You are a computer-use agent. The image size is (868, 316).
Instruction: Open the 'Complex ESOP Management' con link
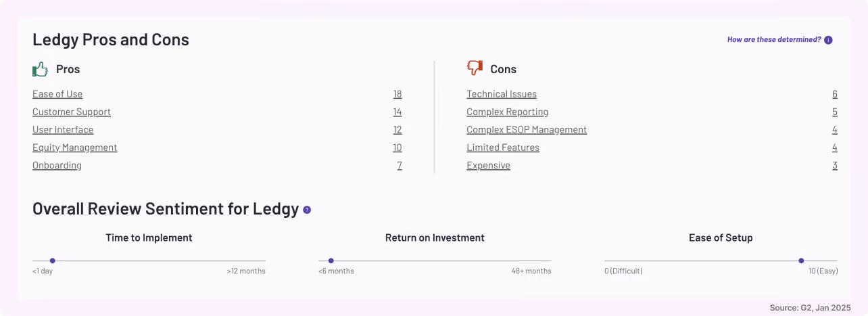[527, 130]
